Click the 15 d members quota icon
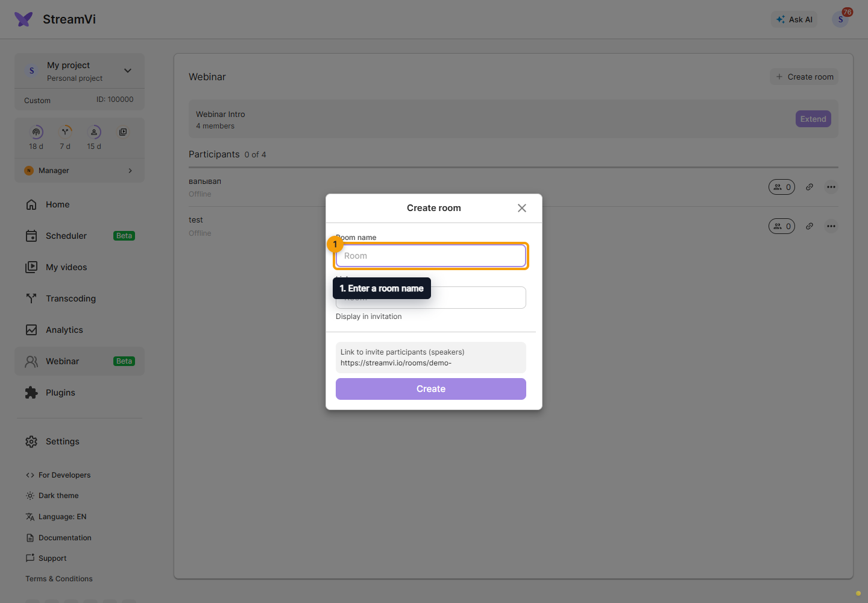The width and height of the screenshot is (868, 603). click(94, 132)
